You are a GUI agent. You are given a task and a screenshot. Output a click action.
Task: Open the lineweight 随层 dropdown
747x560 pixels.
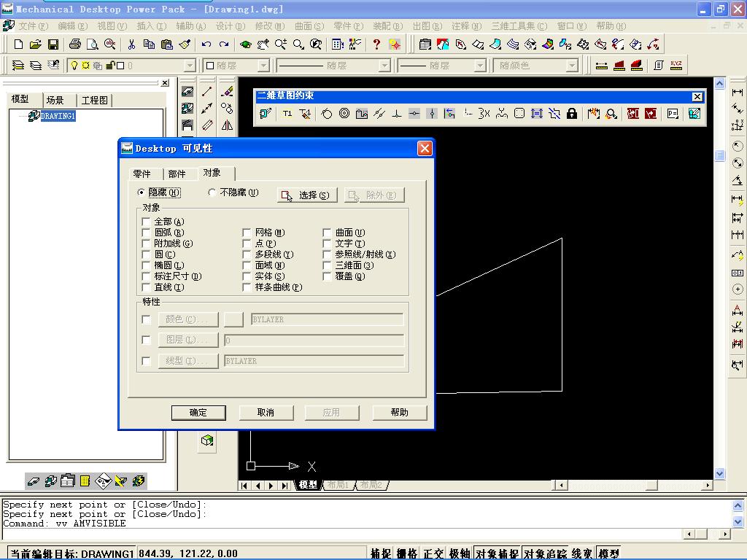tap(480, 65)
